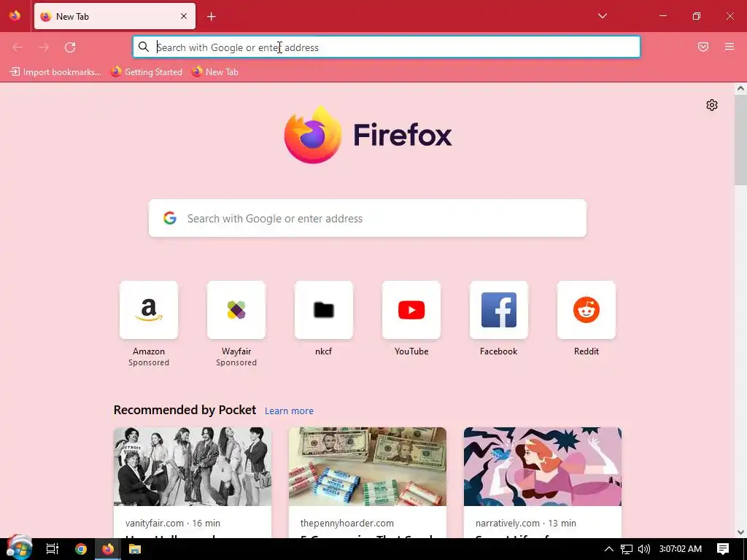Click the page scrollbar down arrow
Viewport: 747px width, 560px height.
click(740, 532)
